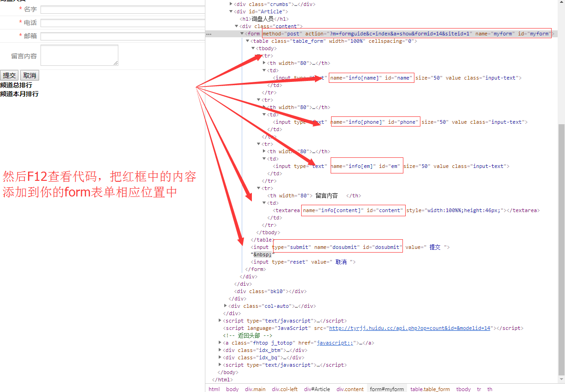The width and height of the screenshot is (565, 392).
Task: Collapse the form myform node
Action: [x=242, y=34]
